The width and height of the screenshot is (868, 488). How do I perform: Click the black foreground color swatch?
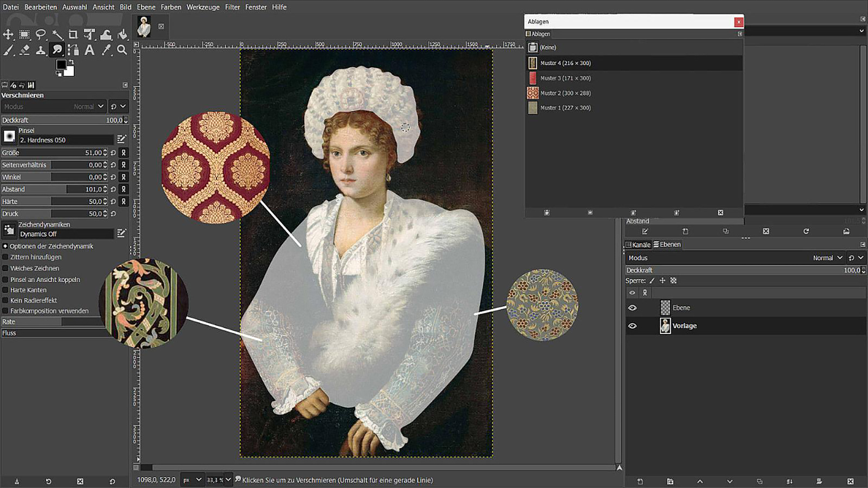click(x=61, y=64)
